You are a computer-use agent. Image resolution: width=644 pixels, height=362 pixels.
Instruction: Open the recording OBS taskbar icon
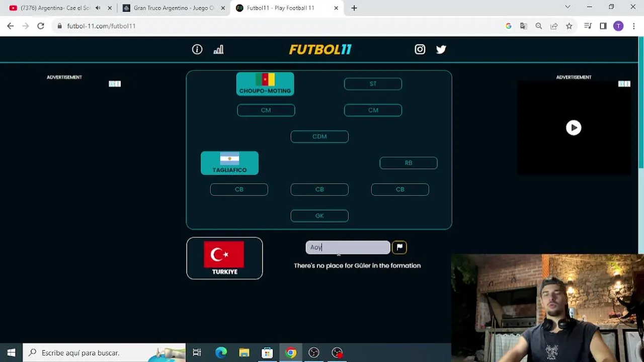coord(337,353)
